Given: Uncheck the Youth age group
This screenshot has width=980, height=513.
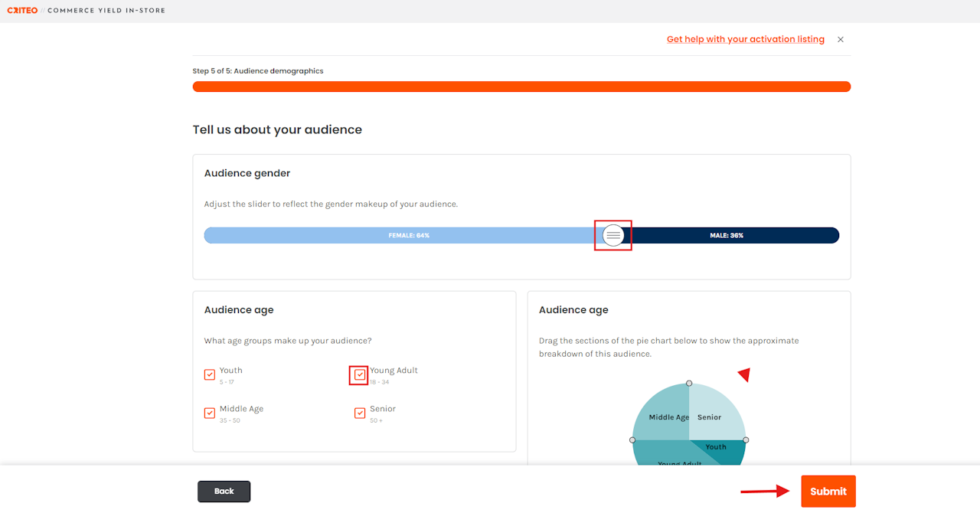Looking at the screenshot, I should (x=210, y=374).
